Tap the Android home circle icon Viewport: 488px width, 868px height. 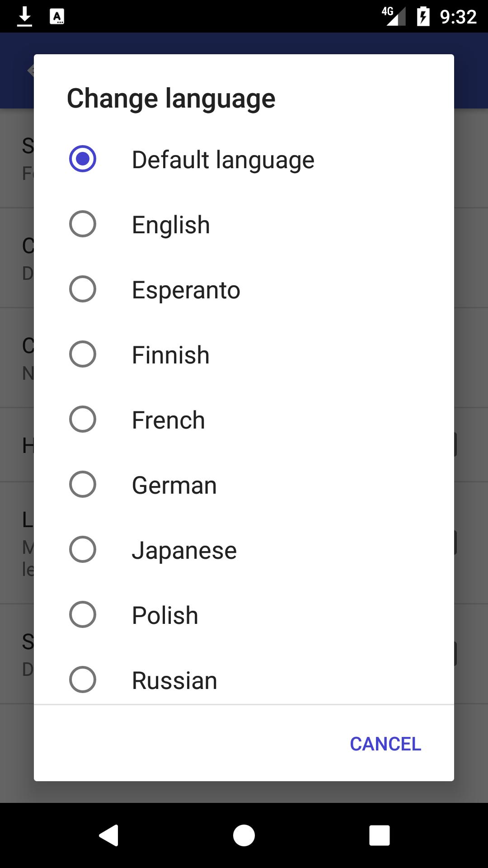244,835
